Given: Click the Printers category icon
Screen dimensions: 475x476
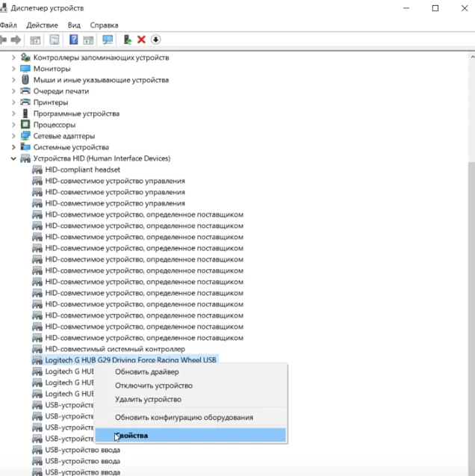Looking at the screenshot, I should (x=25, y=102).
